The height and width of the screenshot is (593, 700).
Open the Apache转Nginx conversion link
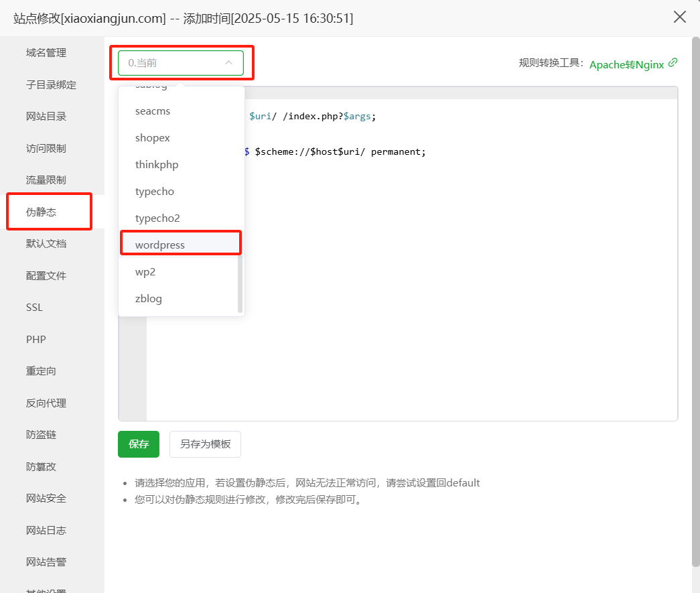coord(626,64)
